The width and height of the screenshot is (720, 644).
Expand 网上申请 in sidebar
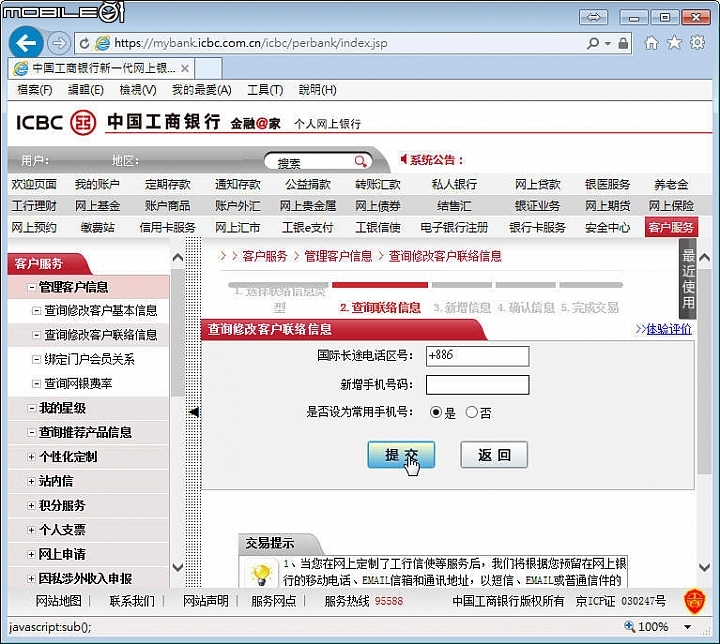[31, 554]
